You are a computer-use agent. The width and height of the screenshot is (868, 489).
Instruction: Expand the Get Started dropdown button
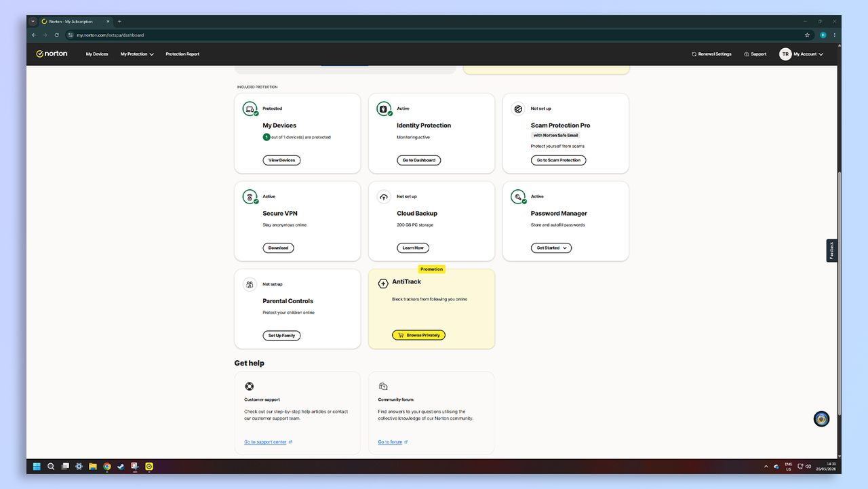(x=551, y=248)
